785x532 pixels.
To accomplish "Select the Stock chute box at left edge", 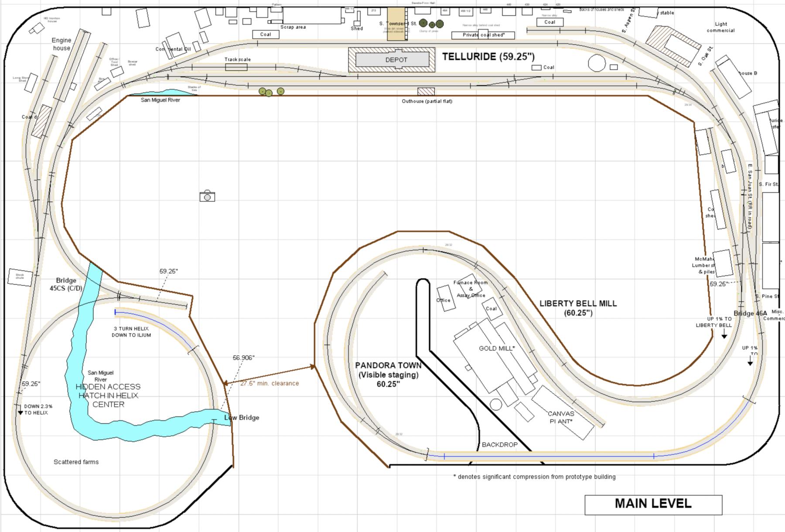I will pos(20,277).
